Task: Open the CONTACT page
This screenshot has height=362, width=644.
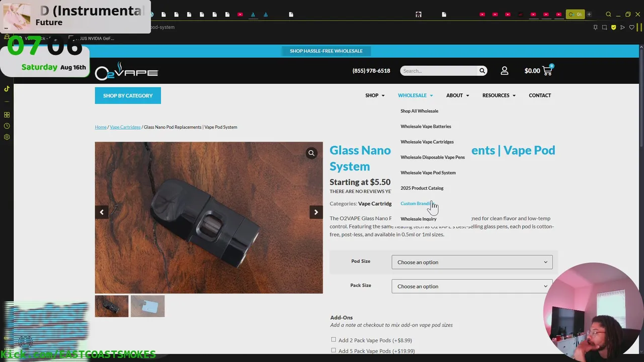Action: coord(540,96)
